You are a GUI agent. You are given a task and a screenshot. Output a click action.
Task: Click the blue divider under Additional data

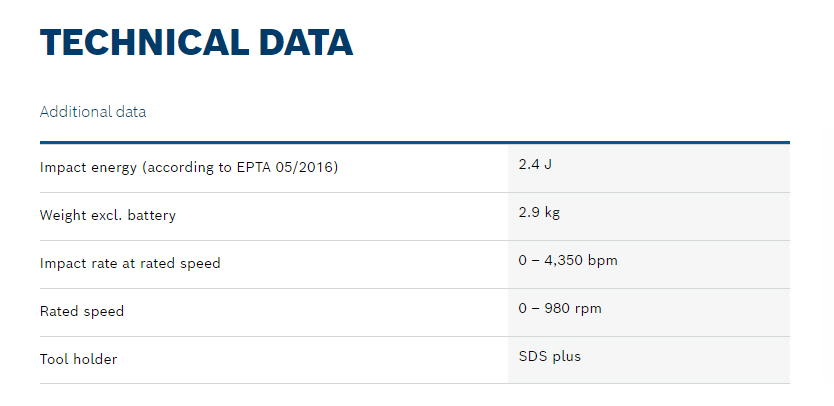pyautogui.click(x=414, y=142)
